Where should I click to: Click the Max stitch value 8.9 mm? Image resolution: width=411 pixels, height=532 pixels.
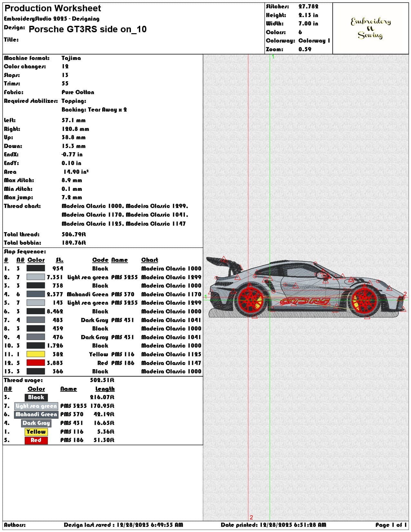tap(72, 180)
